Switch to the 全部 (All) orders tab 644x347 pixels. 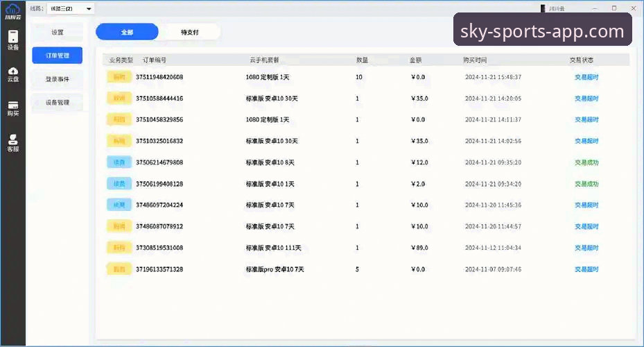[x=127, y=32]
